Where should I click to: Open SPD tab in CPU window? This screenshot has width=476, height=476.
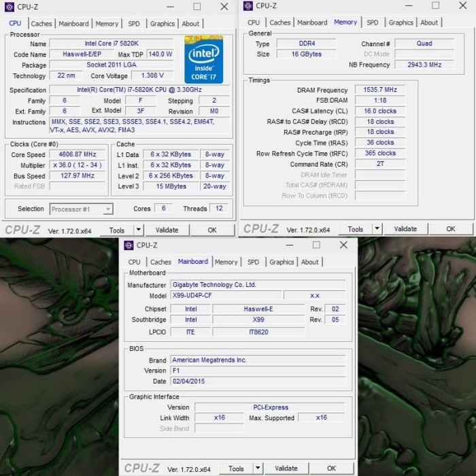click(x=134, y=24)
